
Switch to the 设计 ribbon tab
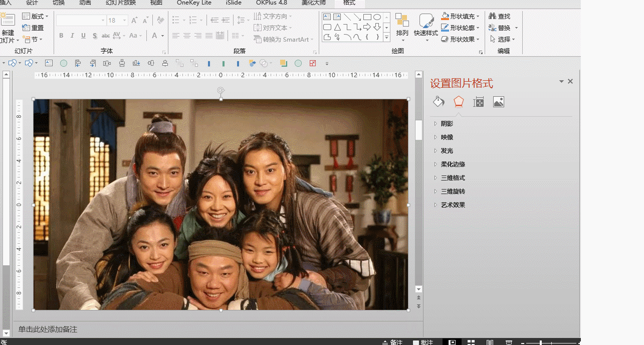(32, 3)
